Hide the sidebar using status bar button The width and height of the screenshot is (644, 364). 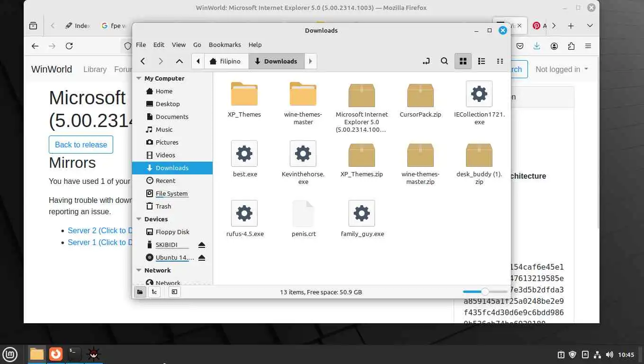click(174, 292)
